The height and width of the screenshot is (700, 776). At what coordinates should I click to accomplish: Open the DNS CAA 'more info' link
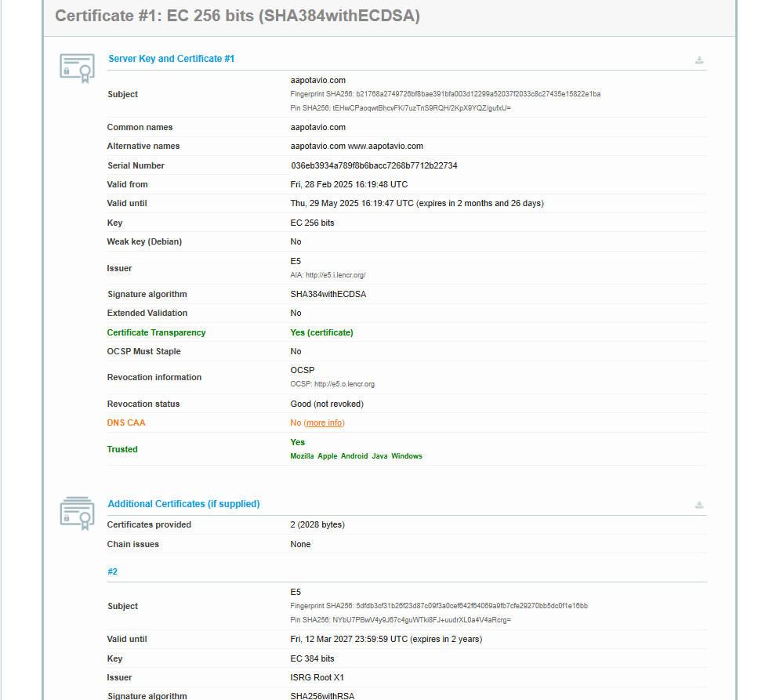[324, 423]
